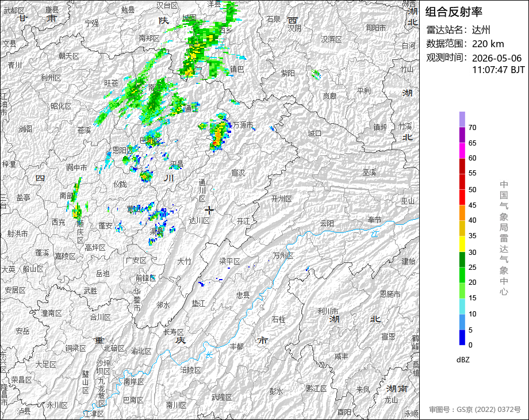The image size is (529, 420).
Task: Click the 云阳 map label
Action: click(x=327, y=223)
